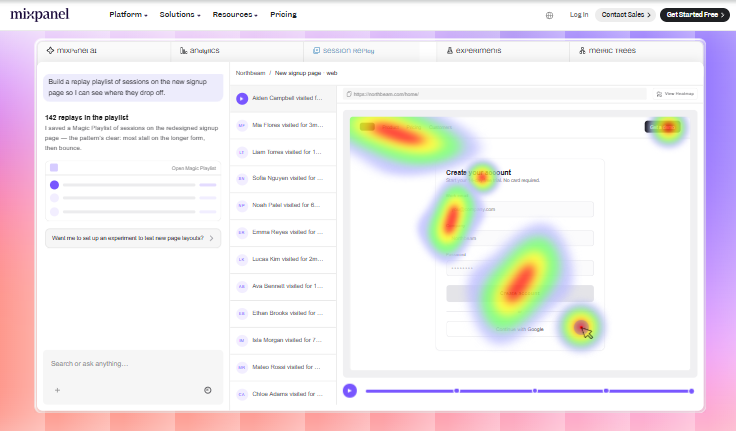The width and height of the screenshot is (736, 431).
Task: Click the copy icon beside the URL
Action: point(349,94)
